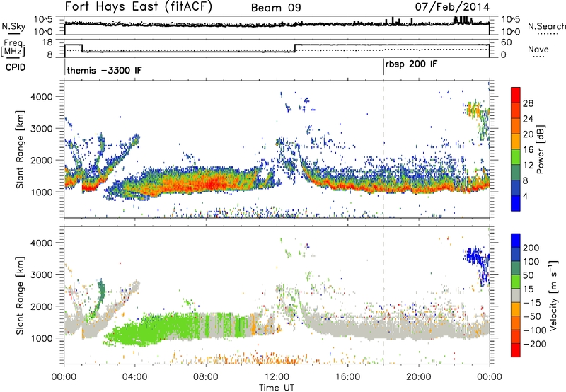Image resolution: width=566 pixels, height=392 pixels.
Task: Pick the green 12–16 dB Power color segment
Action: click(516, 157)
